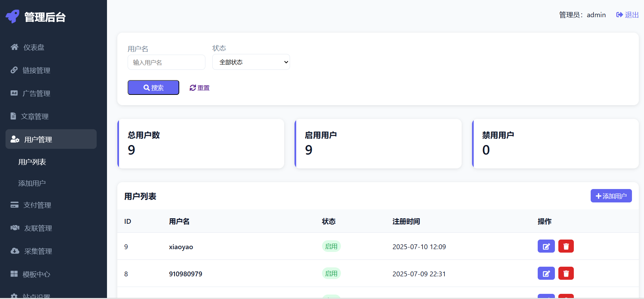Click the 添加用户 button above table
The width and height of the screenshot is (644, 299).
611,196
